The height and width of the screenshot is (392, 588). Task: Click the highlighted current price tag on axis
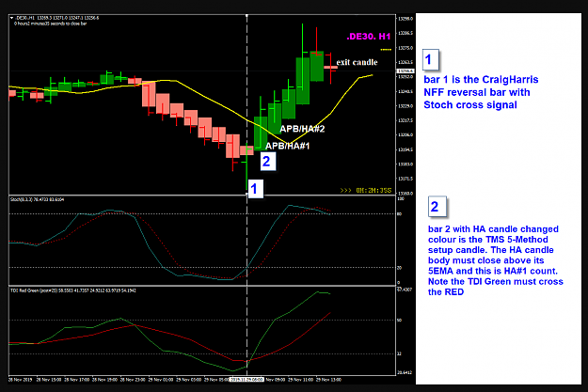pyautogui.click(x=405, y=71)
